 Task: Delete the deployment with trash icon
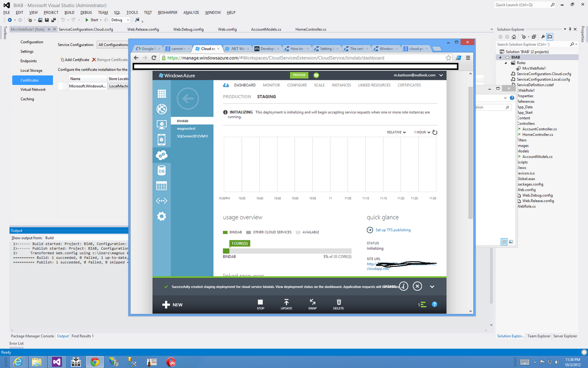tap(338, 304)
